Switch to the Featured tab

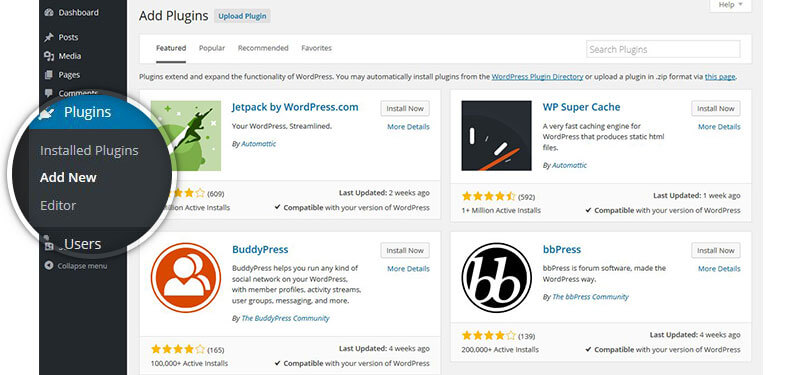[171, 48]
